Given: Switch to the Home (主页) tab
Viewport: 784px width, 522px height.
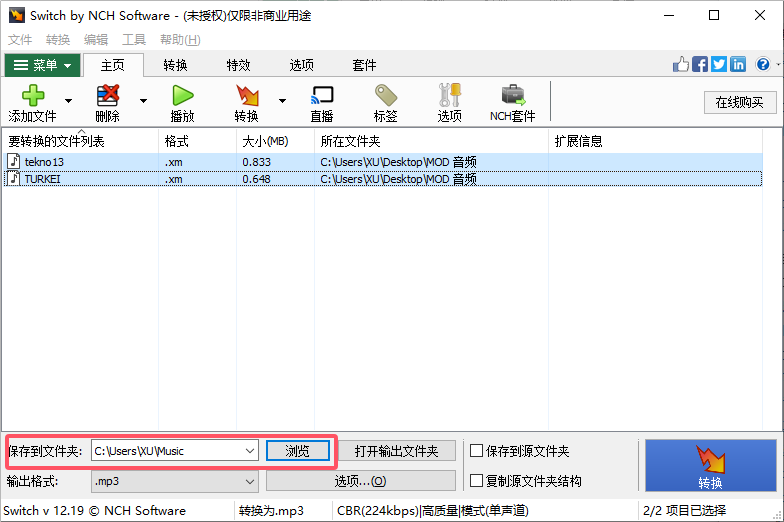Looking at the screenshot, I should pyautogui.click(x=113, y=65).
